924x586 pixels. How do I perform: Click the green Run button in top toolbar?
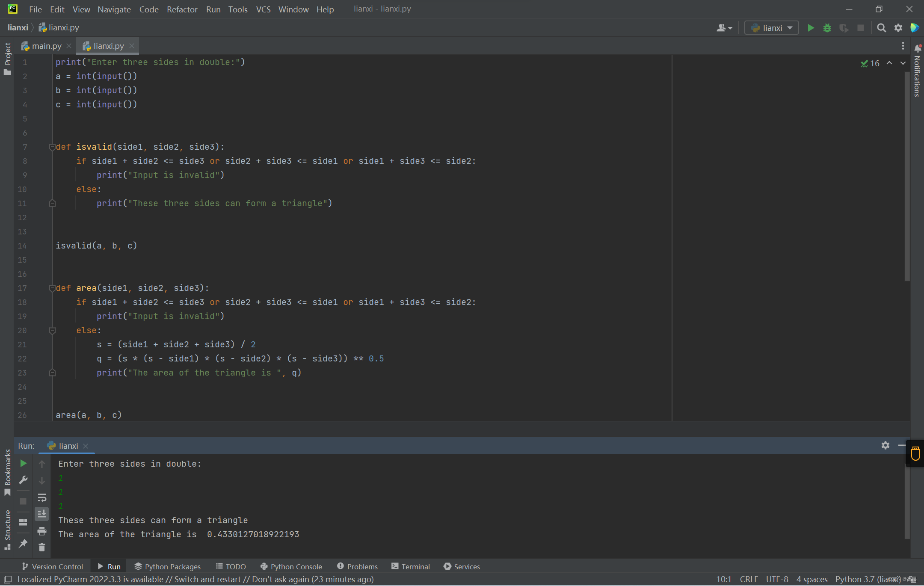tap(810, 28)
